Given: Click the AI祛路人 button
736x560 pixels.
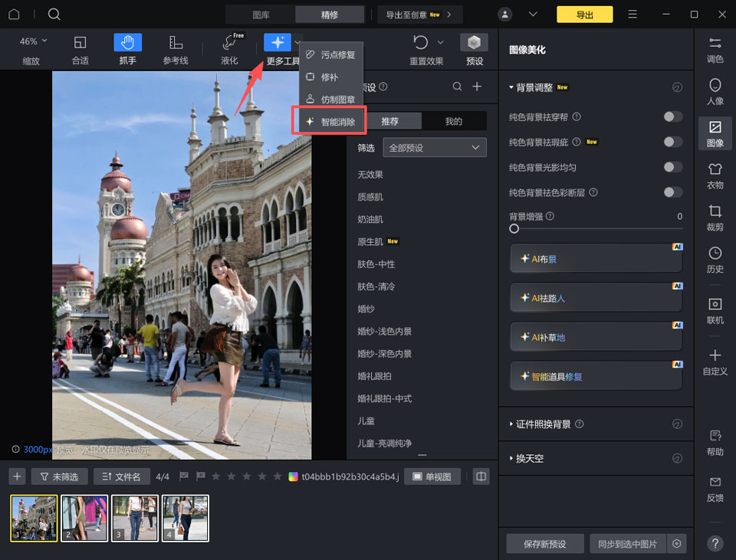Looking at the screenshot, I should click(x=596, y=296).
